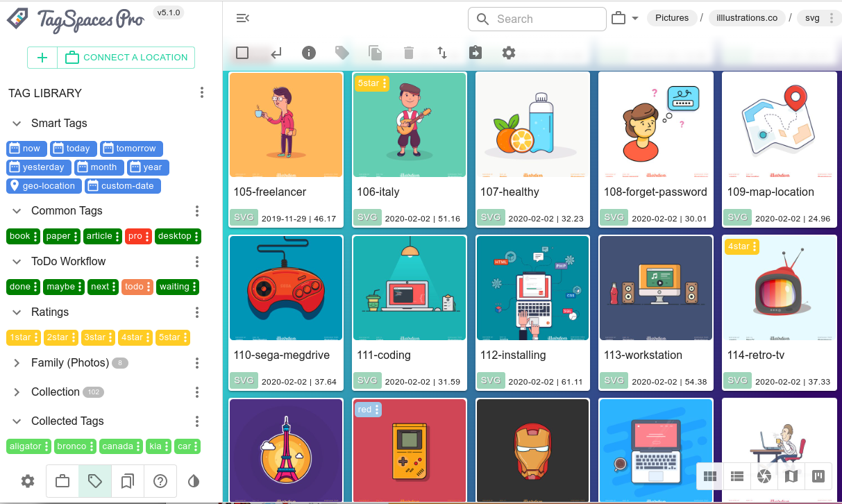This screenshot has width=842, height=504.
Task: Select the 'today' smart tag
Action: coord(74,149)
